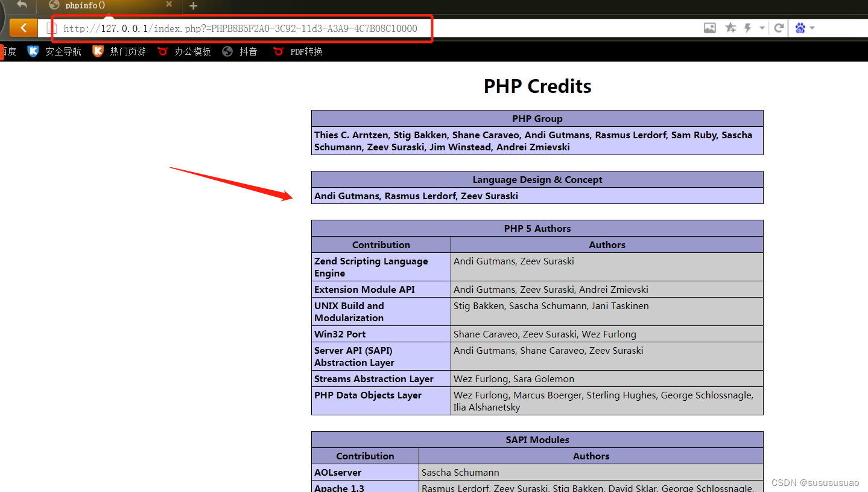Open a new tab with the plus button
Screen dimensions: 868x492
pos(192,6)
